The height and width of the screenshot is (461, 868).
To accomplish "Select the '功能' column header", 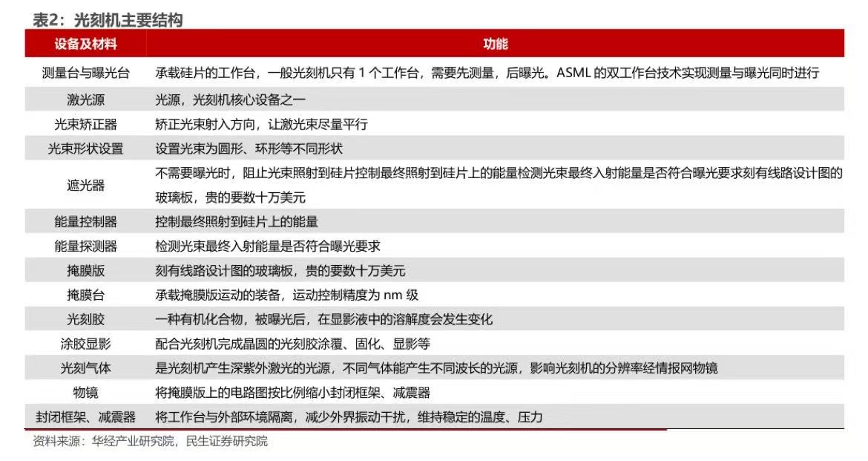I will pyautogui.click(x=496, y=44).
